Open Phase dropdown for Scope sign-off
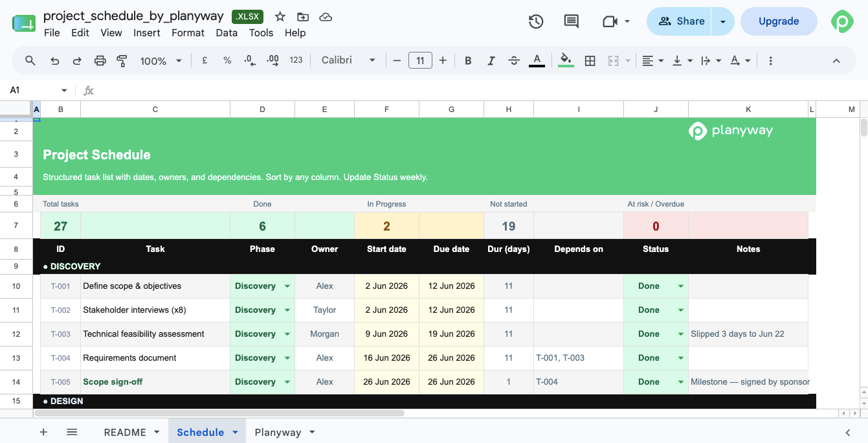 click(287, 382)
